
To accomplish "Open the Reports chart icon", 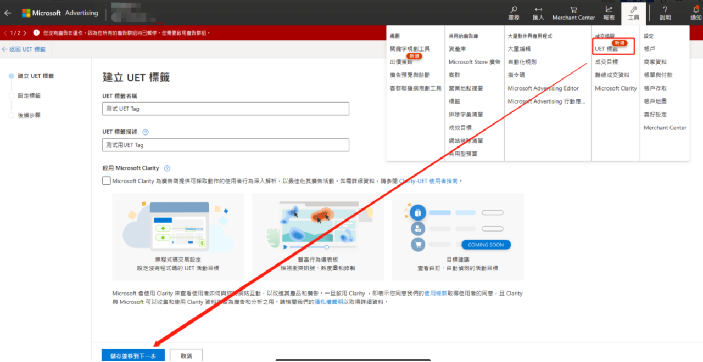I will 608,13.
